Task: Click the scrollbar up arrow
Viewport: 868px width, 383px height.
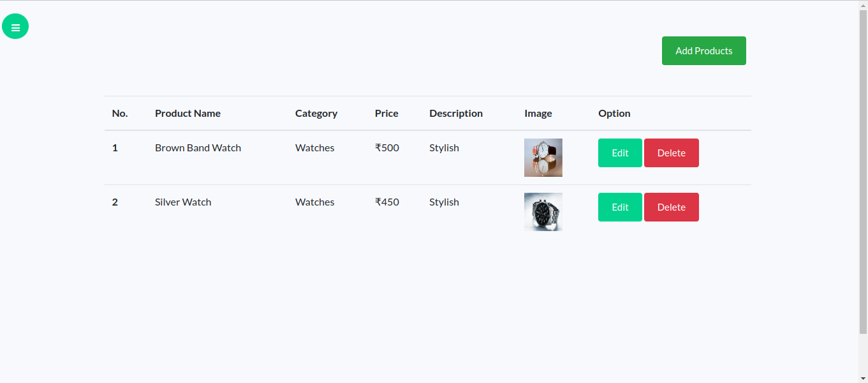Action: tap(864, 4)
